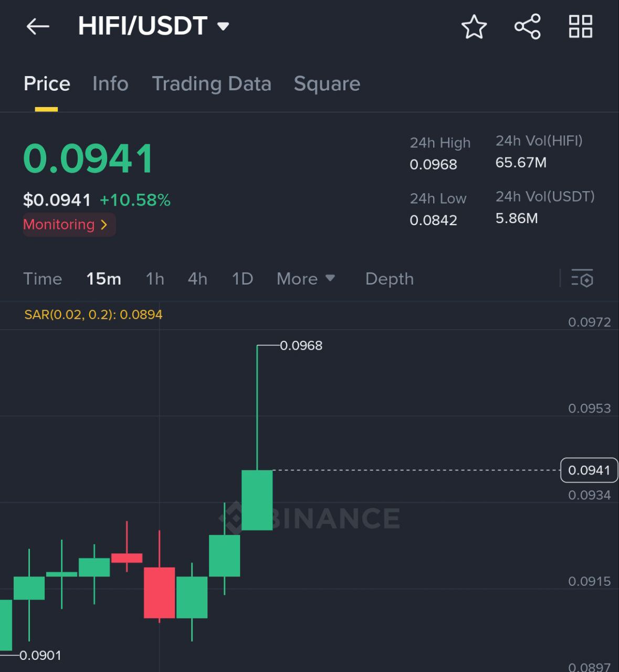Add HIFI/USDT to favorites star
The image size is (619, 672).
(474, 27)
